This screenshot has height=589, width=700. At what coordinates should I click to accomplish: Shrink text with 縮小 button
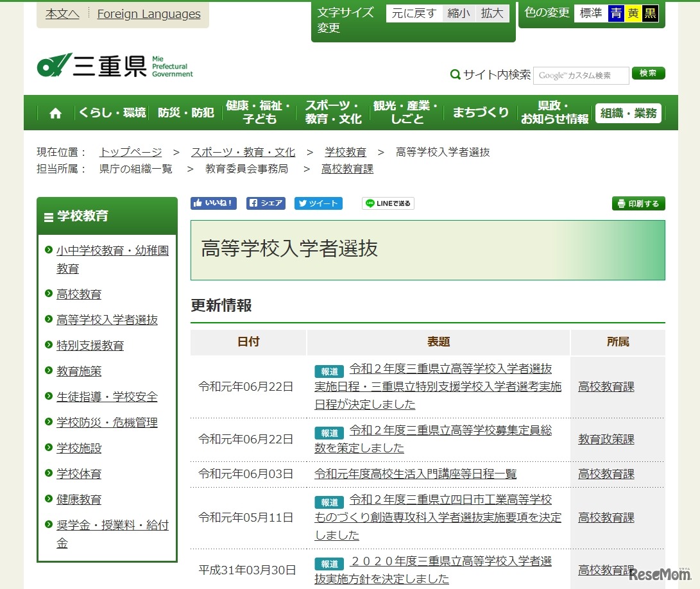[x=459, y=13]
